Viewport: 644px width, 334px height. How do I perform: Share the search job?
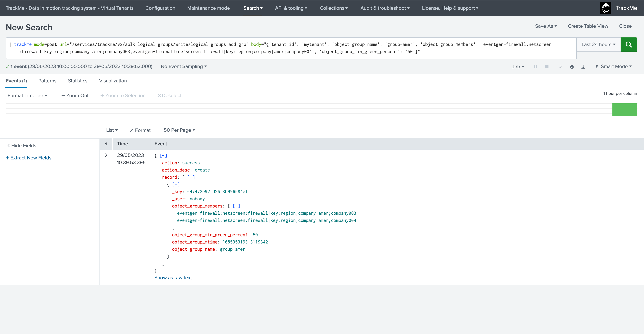point(560,67)
